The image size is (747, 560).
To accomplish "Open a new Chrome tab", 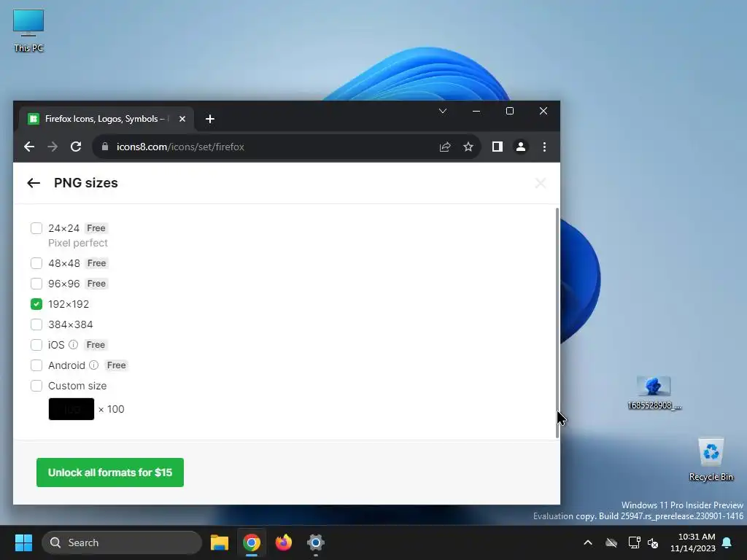I will (210, 119).
